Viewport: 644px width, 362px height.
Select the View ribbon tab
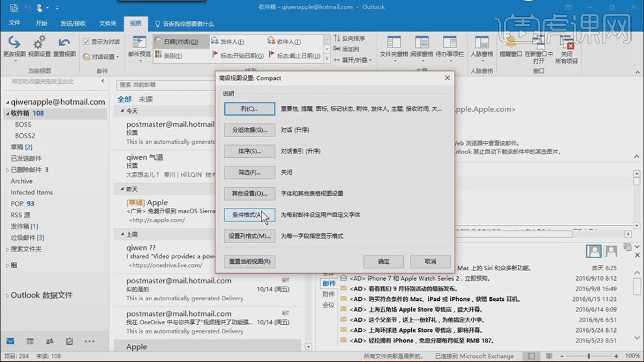click(135, 23)
